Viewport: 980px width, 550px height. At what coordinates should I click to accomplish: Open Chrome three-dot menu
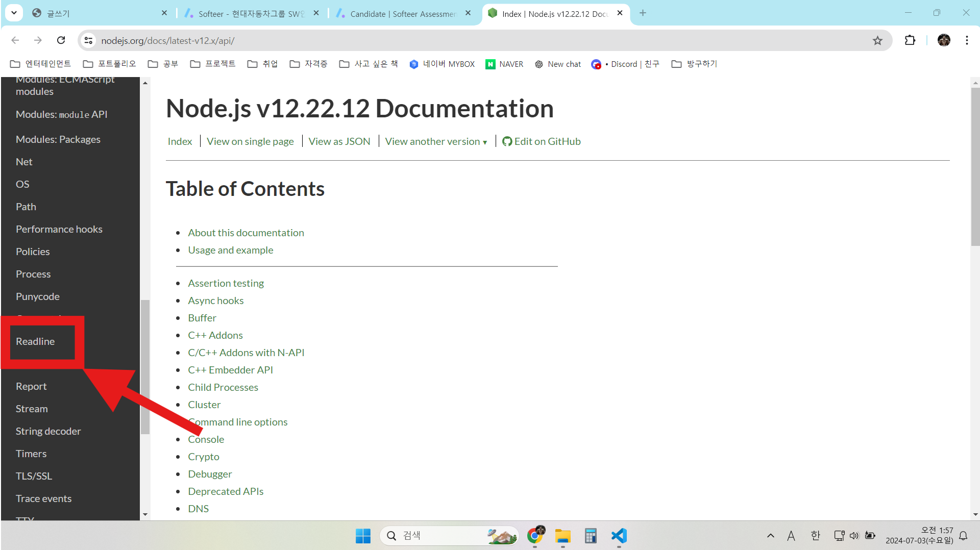click(x=967, y=40)
